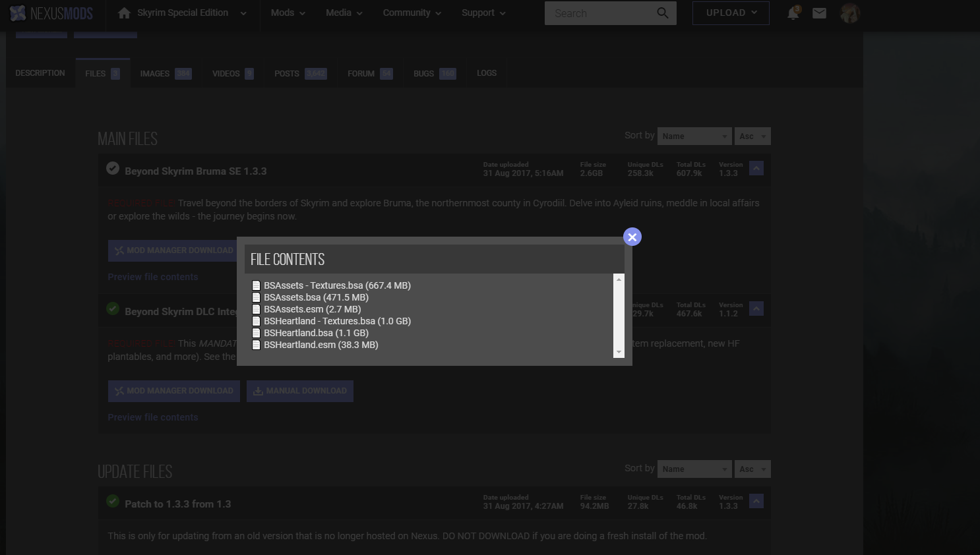Switch to the Videos tab
Screen dimensions: 980x555
[x=233, y=73]
